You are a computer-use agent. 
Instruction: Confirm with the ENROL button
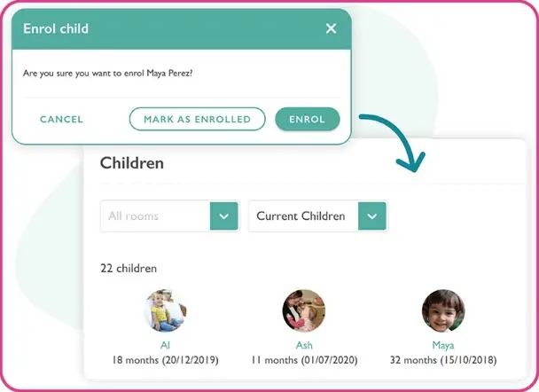[x=307, y=119]
